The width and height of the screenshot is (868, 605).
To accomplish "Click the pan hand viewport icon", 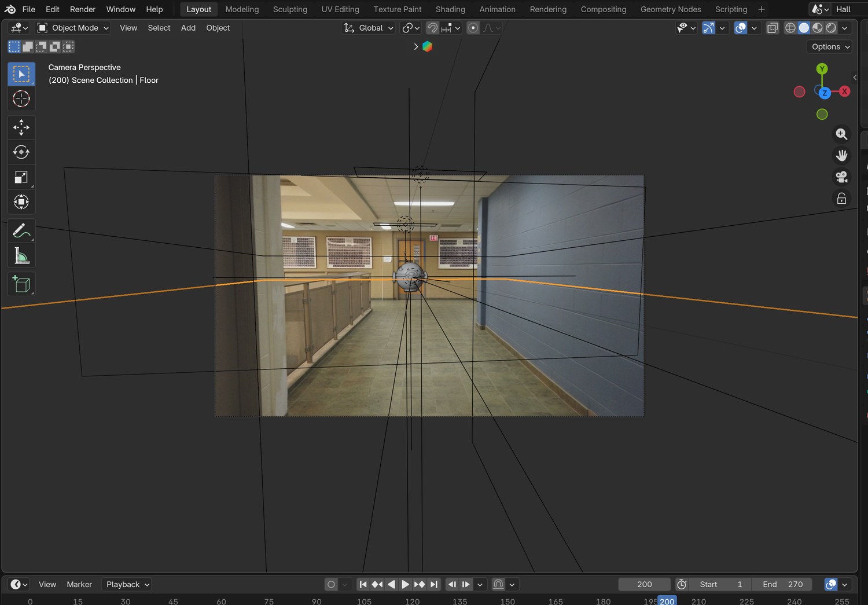I will tap(841, 156).
